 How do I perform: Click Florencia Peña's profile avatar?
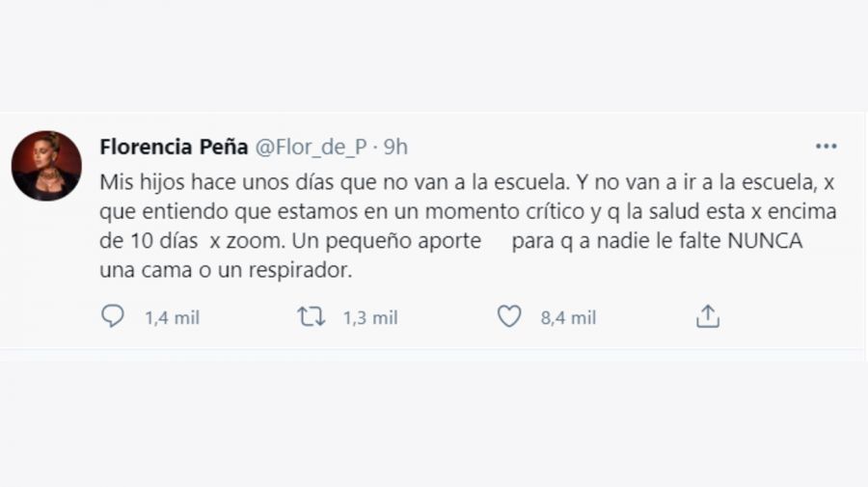(x=46, y=165)
